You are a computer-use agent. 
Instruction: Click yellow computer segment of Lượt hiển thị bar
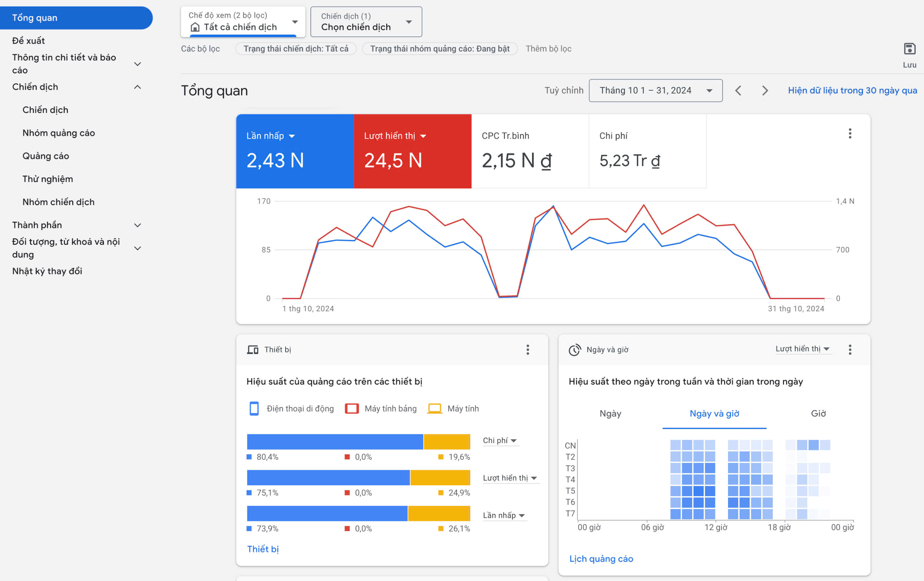440,477
